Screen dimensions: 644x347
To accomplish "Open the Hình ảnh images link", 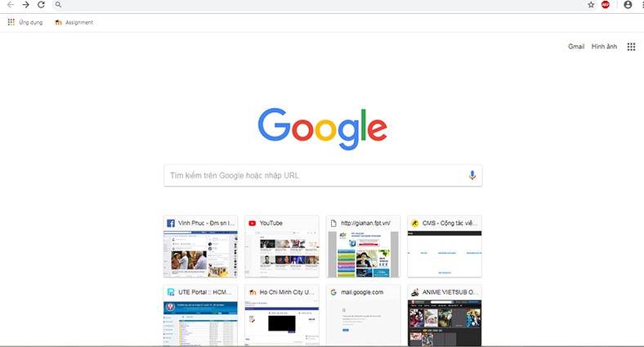I will click(x=604, y=47).
